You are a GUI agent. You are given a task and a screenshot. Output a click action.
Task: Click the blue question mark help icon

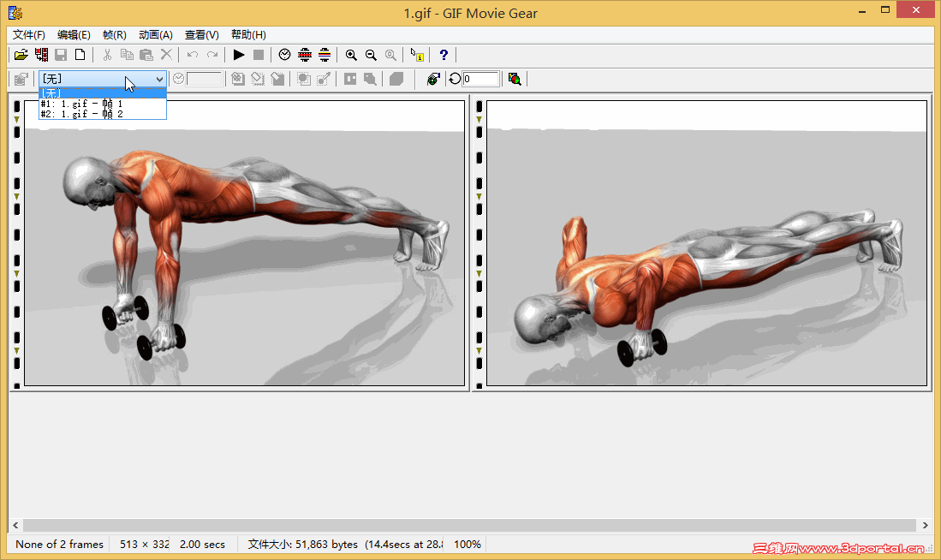click(x=444, y=55)
